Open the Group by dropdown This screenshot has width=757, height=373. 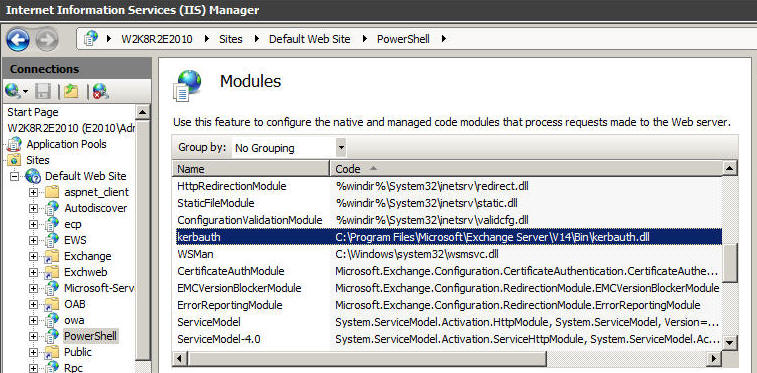[341, 148]
